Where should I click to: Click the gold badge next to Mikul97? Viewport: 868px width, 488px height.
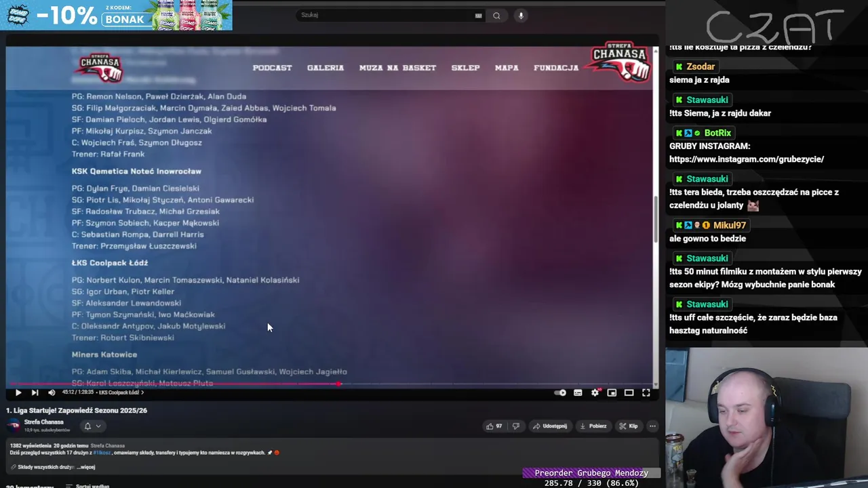tap(706, 225)
